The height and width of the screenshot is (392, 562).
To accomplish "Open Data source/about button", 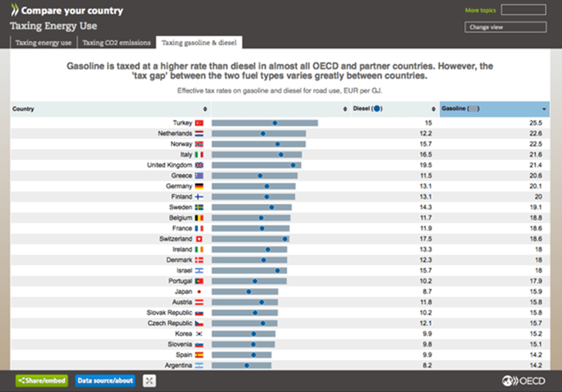I will point(105,380).
